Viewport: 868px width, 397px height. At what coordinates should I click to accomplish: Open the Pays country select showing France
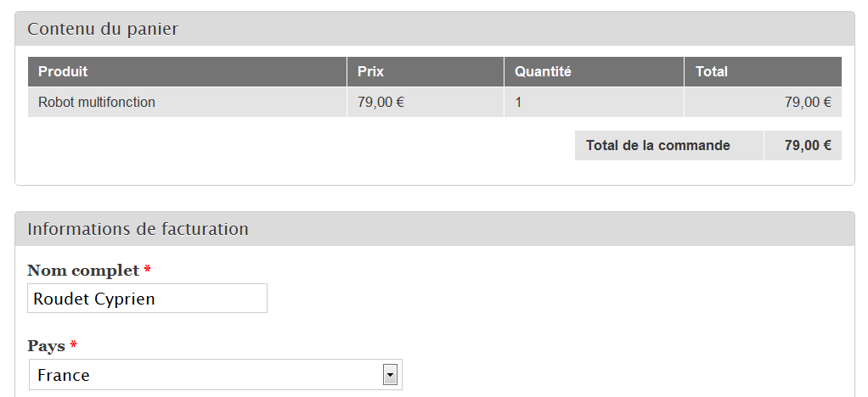pos(204,375)
